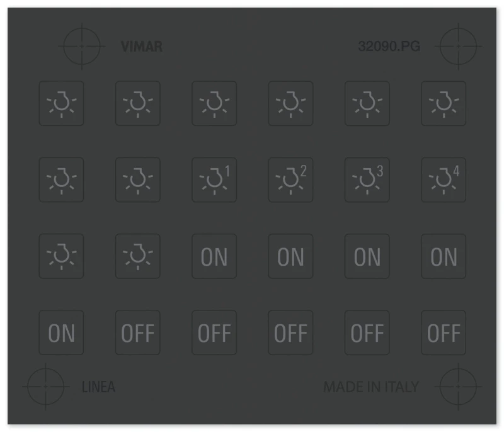This screenshot has height=432, width=504.
Task: Select the crosshair mark next to 32090.PG
Action: click(x=460, y=46)
